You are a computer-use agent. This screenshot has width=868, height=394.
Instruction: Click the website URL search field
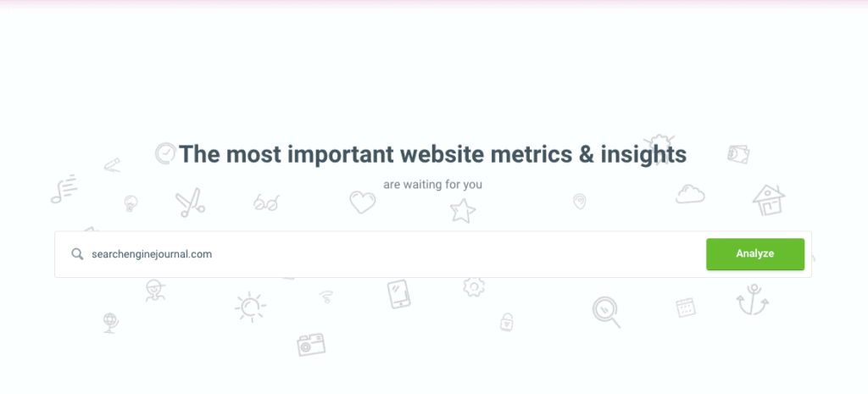click(x=381, y=254)
